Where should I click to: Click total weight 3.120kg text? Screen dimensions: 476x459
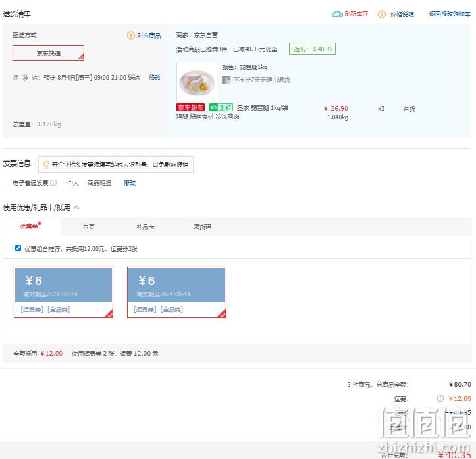pyautogui.click(x=49, y=124)
